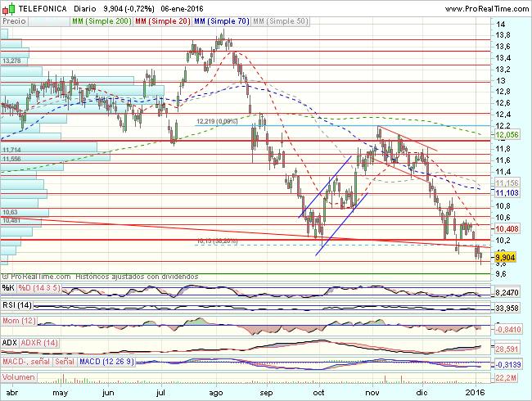This screenshot has height=401, width=532.
Task: Click the 11,556 volume profile level
Action: click(x=11, y=159)
